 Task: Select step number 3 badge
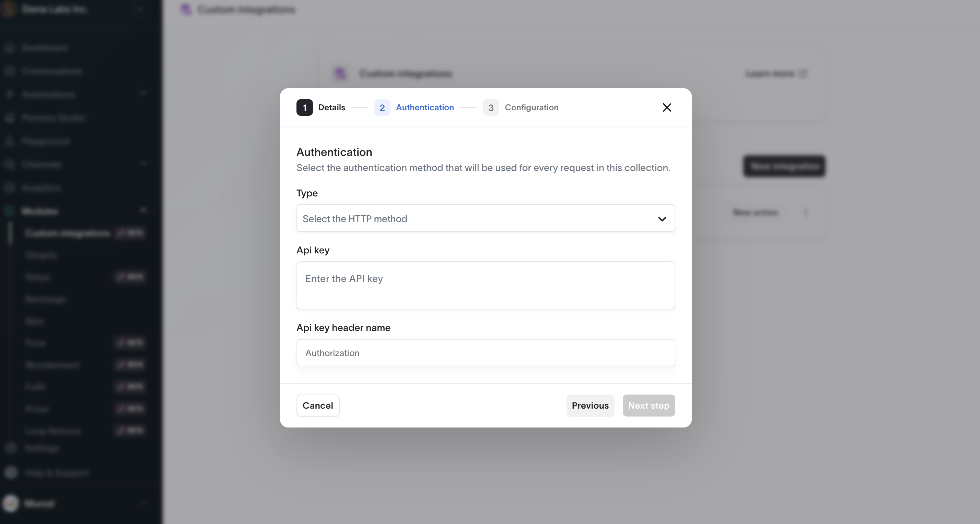pyautogui.click(x=491, y=107)
